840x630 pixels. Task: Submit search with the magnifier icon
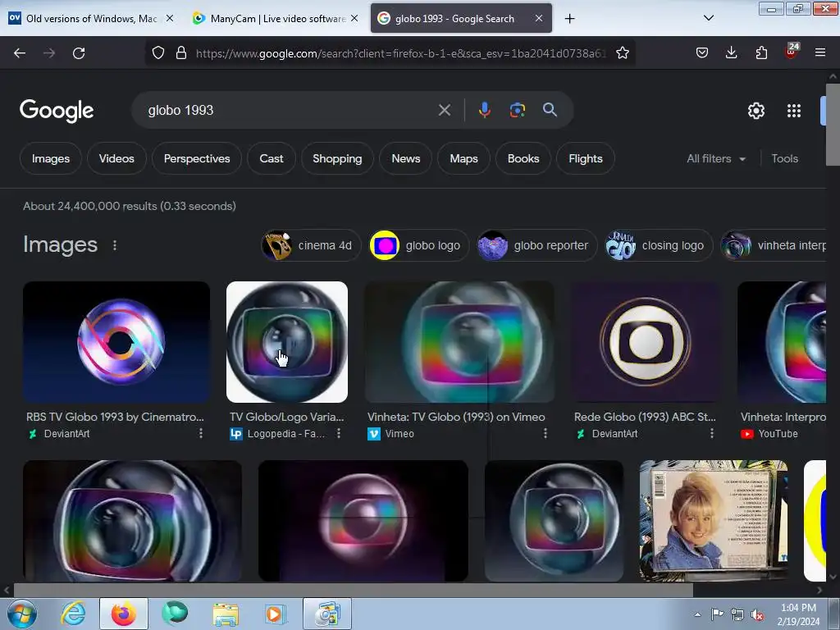pos(550,110)
